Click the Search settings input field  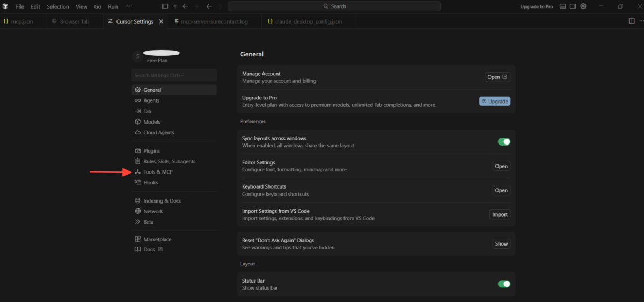[x=174, y=75]
